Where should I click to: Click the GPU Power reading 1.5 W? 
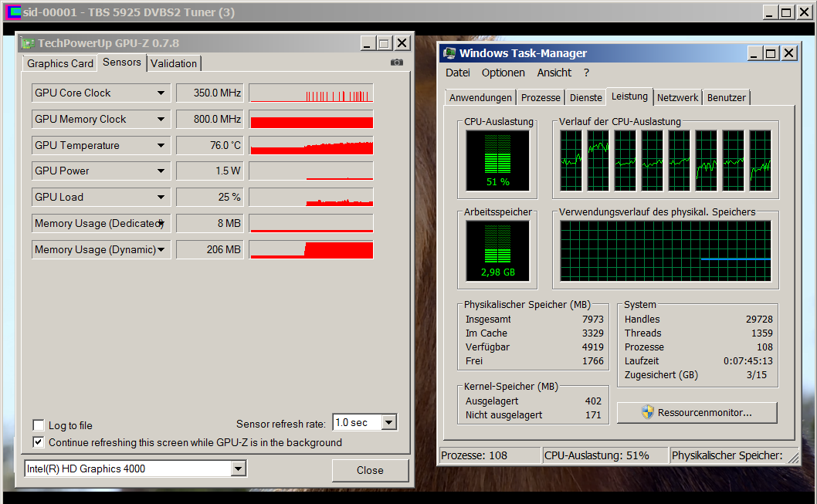click(210, 171)
